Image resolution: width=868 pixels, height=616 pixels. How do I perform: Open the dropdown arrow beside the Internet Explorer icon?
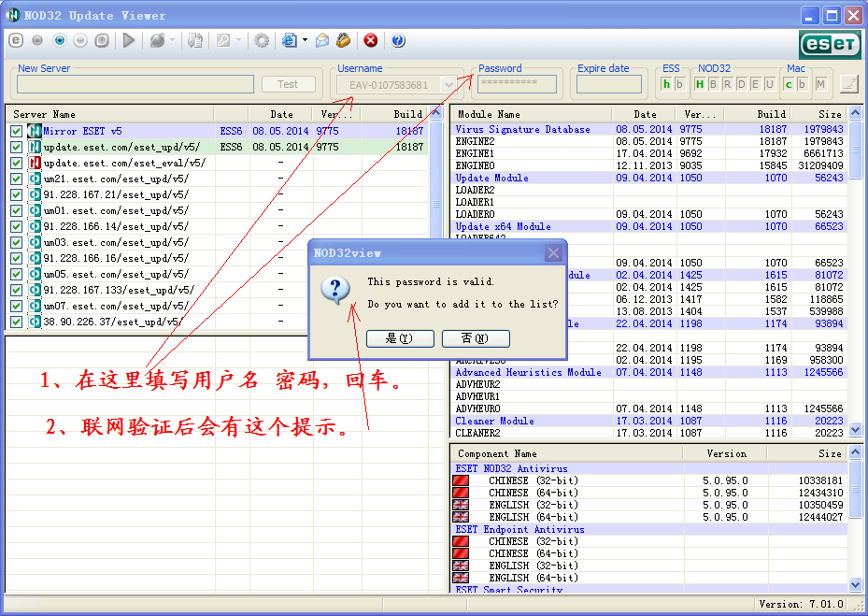click(x=305, y=40)
